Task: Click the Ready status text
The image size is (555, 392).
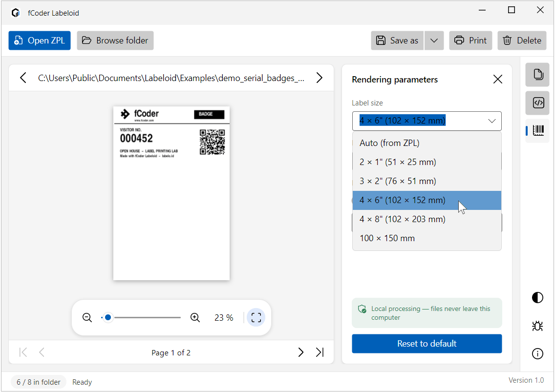Action: click(x=82, y=382)
